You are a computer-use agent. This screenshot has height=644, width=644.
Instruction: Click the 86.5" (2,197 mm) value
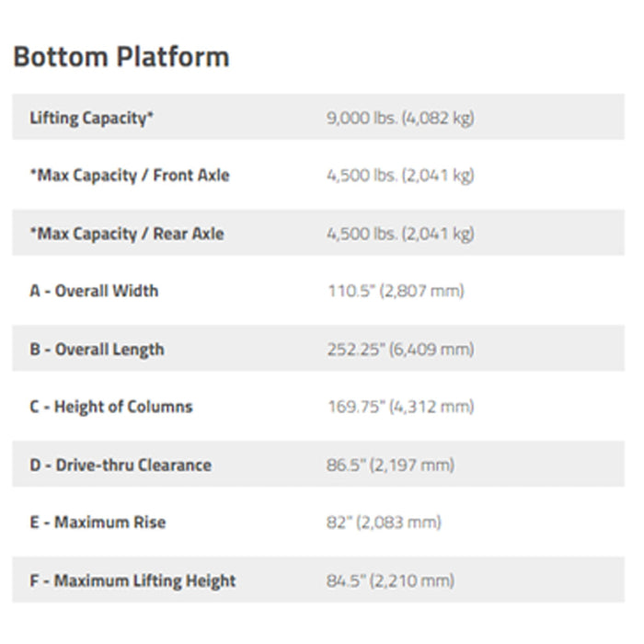coord(391,466)
